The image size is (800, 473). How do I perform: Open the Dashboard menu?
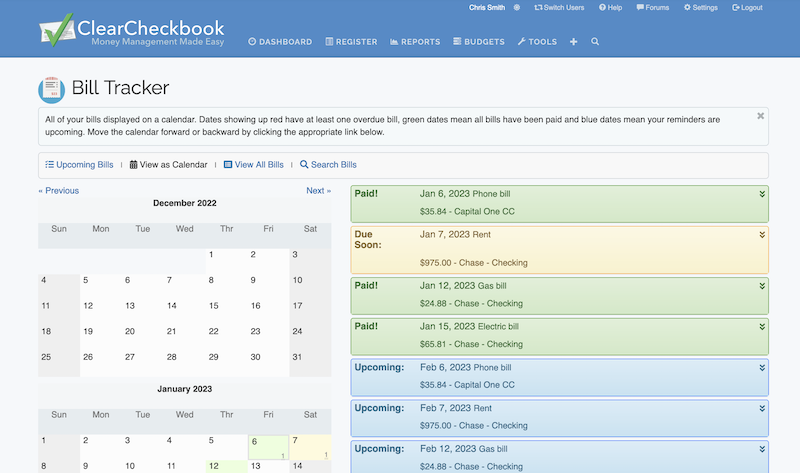pyautogui.click(x=280, y=42)
